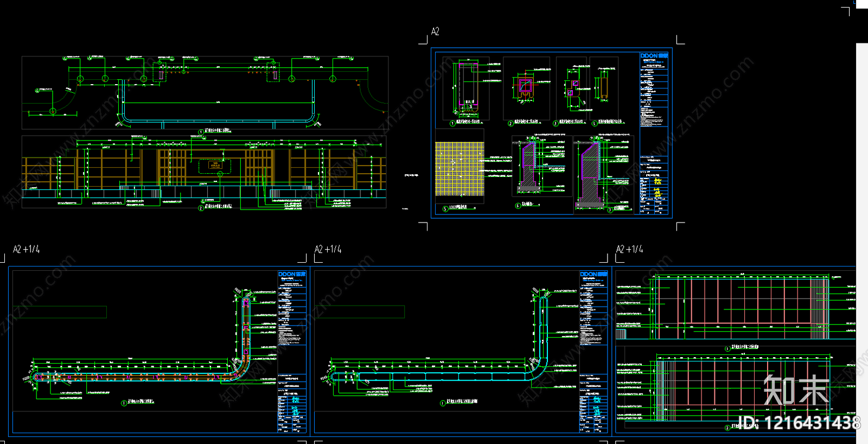Viewport: 868px width, 444px height.
Task: Click detail marker 1 in the A2 sheet
Action: pyautogui.click(x=452, y=123)
